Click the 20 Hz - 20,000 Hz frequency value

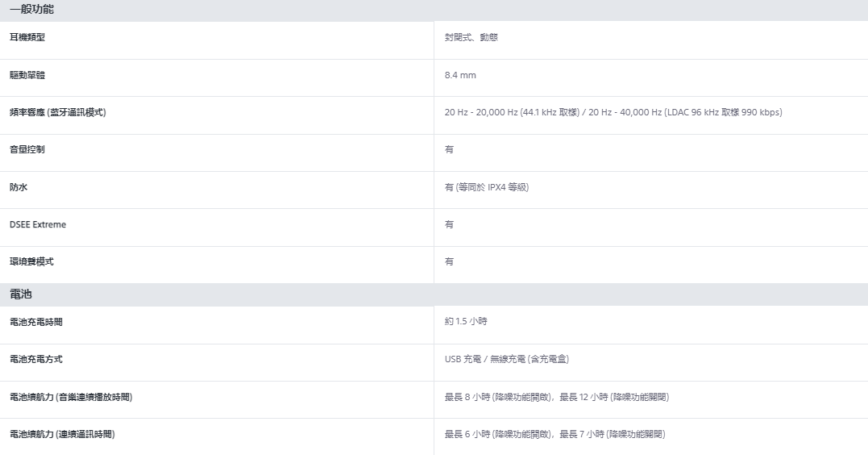[613, 112]
